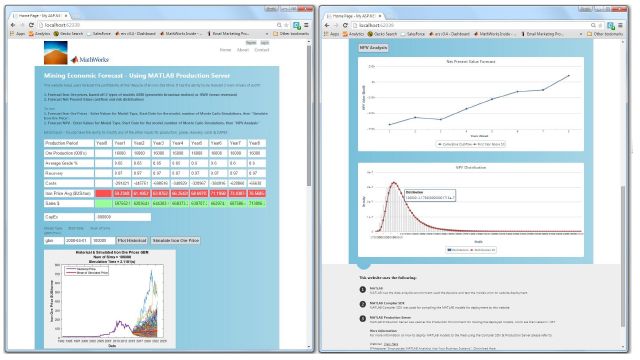
Task: Open the Chrome menu in the right window
Action: coord(620,25)
